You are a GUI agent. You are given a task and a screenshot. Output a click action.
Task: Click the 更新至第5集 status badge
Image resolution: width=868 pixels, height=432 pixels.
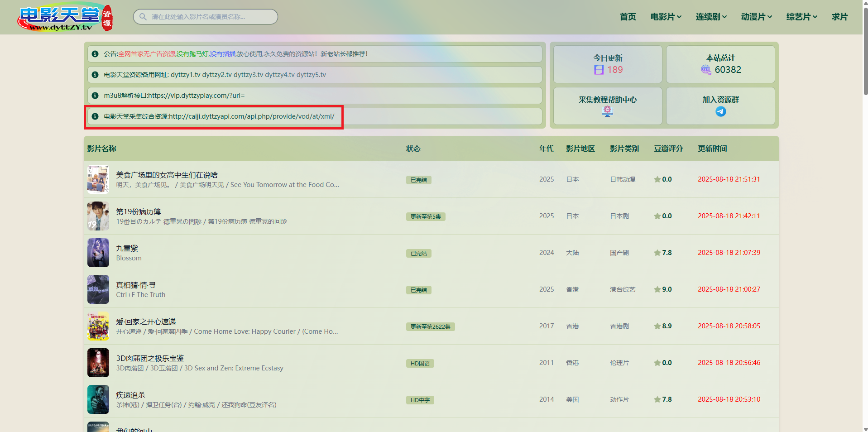426,216
